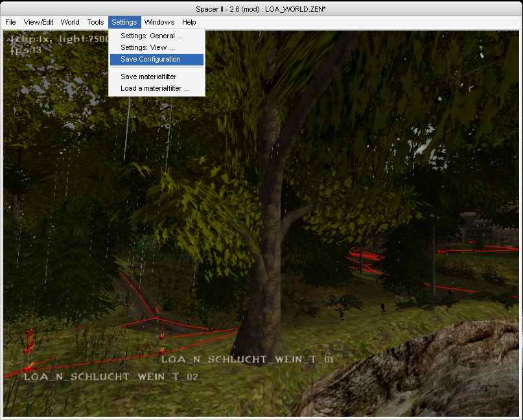Choose 'Settings: General ...' from the menu
The image size is (523, 420).
click(152, 36)
